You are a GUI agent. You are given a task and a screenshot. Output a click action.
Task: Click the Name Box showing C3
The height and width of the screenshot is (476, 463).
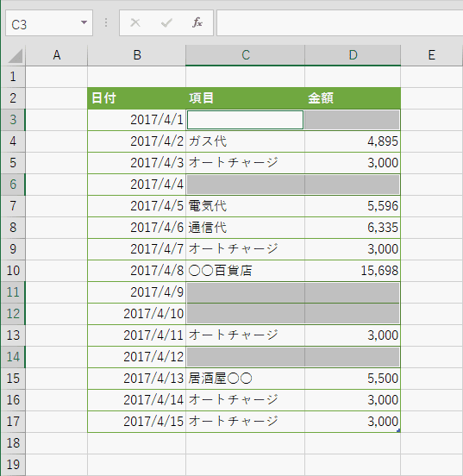pos(49,23)
